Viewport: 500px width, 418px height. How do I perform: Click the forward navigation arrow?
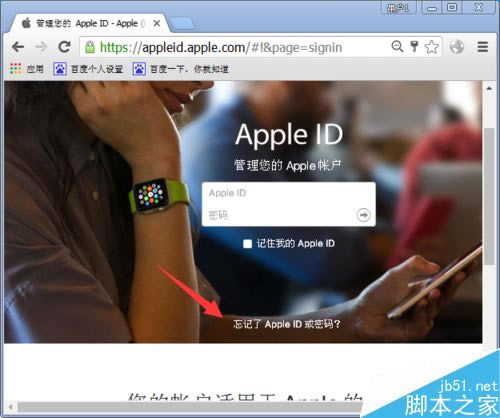click(x=41, y=47)
